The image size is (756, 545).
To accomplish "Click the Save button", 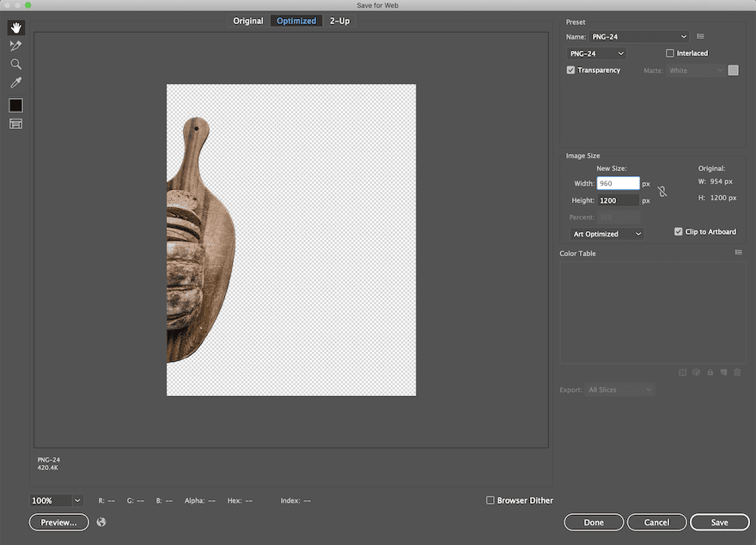I will pos(719,522).
